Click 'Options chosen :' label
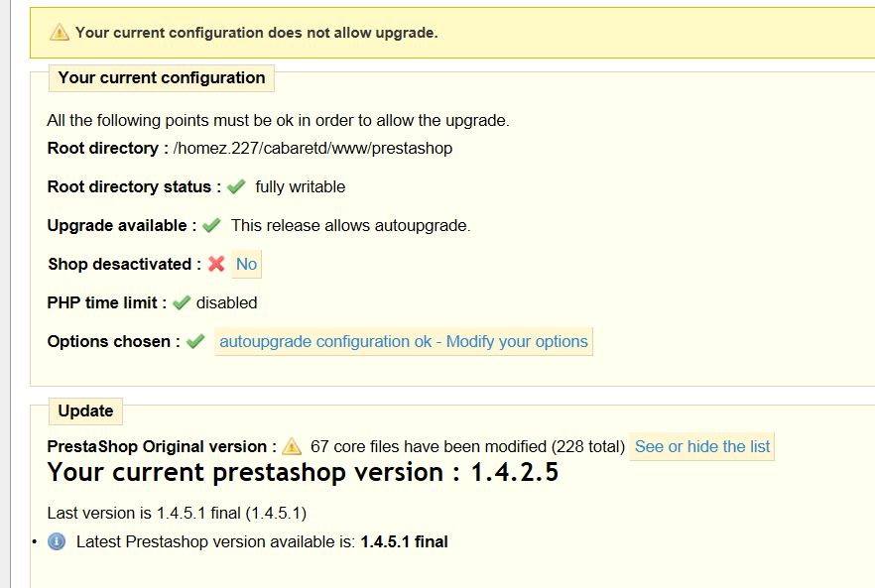875x588 pixels. coord(114,341)
